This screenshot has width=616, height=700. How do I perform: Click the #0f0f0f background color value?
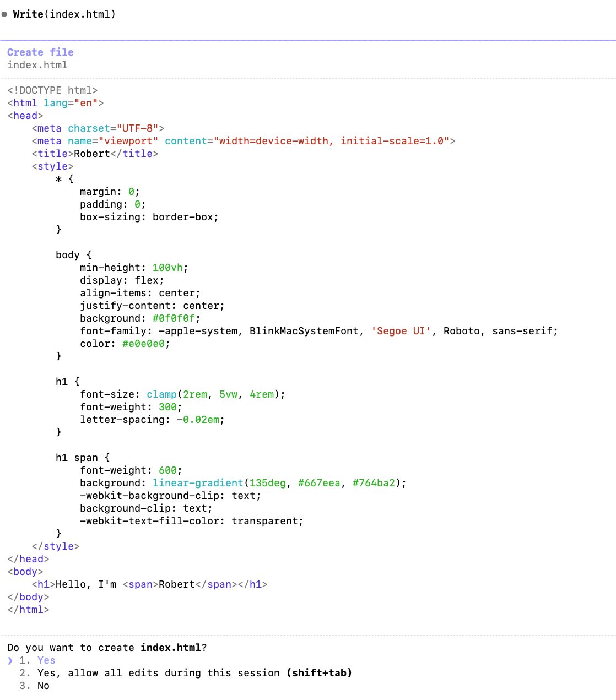pos(174,318)
